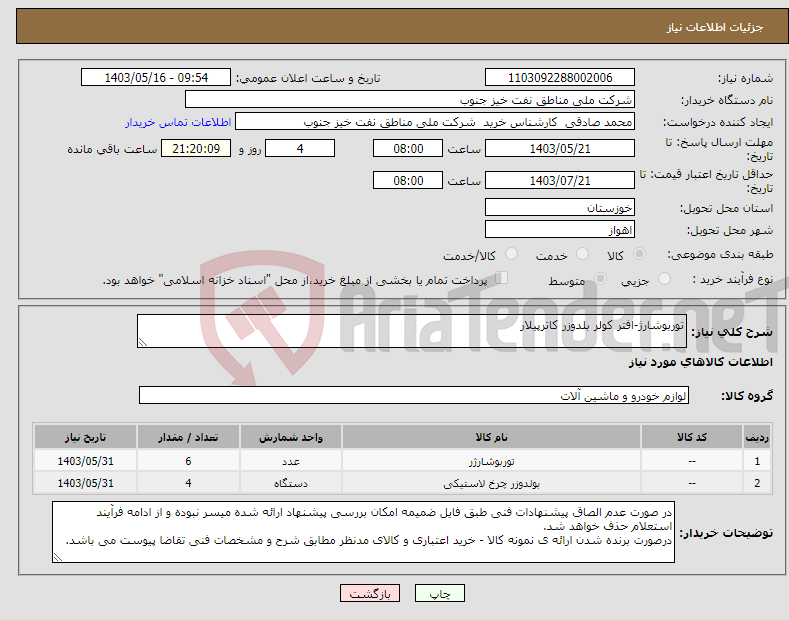This screenshot has width=789, height=620.
Task: Click the remaining days field showing 4
Action: point(300,148)
